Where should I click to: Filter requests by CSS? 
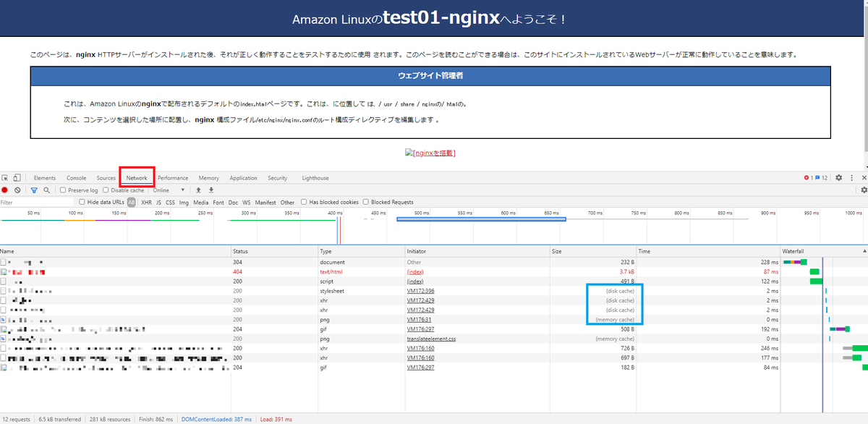click(170, 203)
